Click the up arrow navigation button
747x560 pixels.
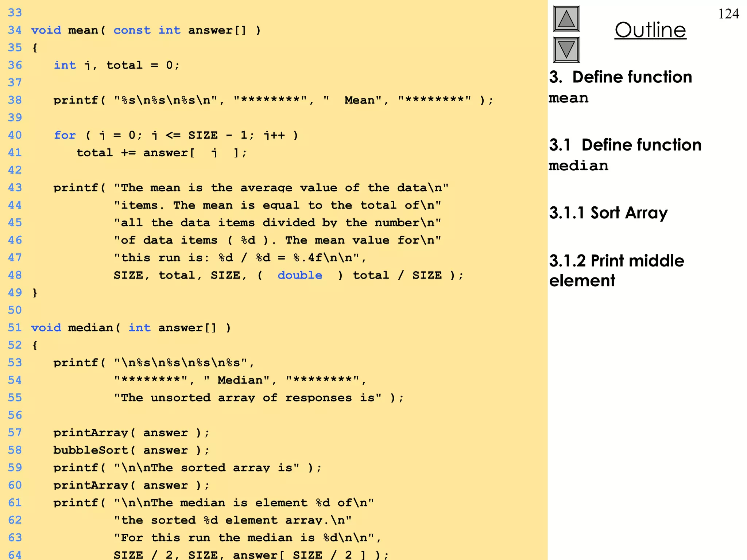coord(566,19)
